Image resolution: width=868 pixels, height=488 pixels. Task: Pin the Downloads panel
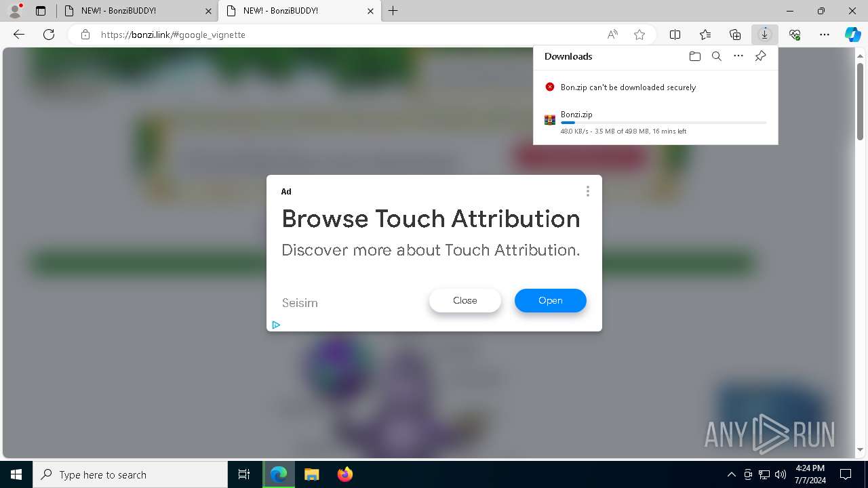(x=760, y=56)
